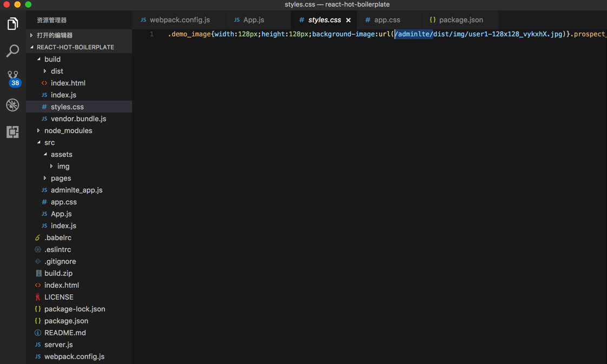Open README.md in the file tree
Screen dimensions: 607x364
point(79,333)
